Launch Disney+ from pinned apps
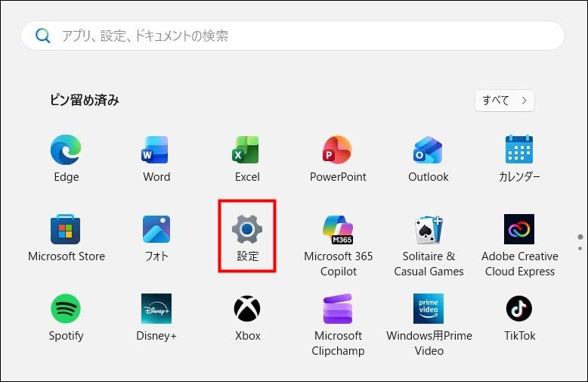This screenshot has width=588, height=382. pos(156,309)
